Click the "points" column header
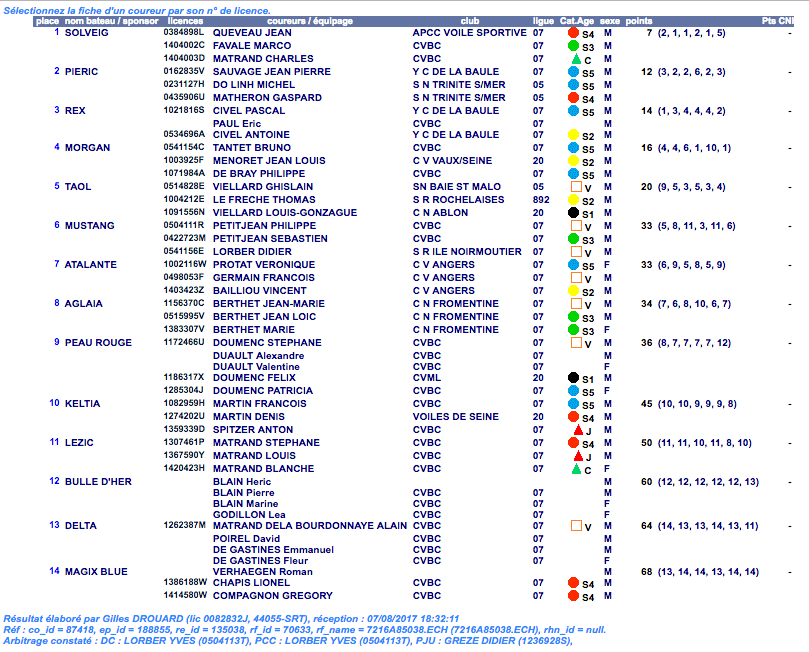 point(639,20)
